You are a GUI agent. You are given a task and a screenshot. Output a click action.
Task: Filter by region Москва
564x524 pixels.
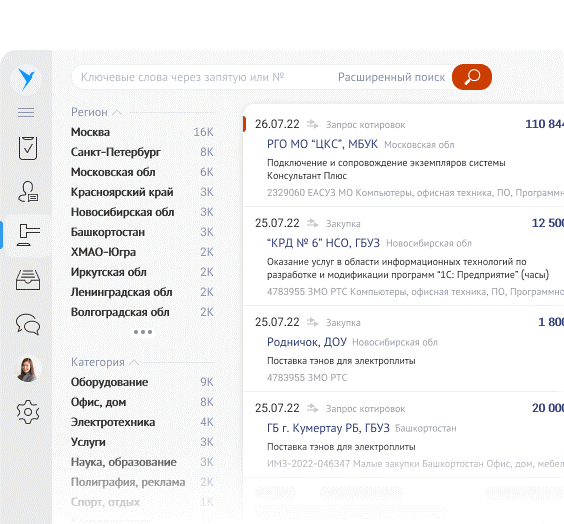pos(142,132)
